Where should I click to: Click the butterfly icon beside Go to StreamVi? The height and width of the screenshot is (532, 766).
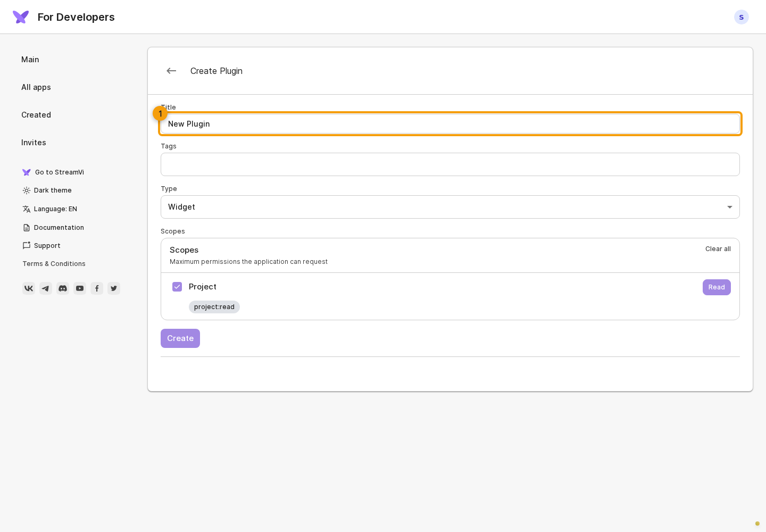click(x=27, y=172)
